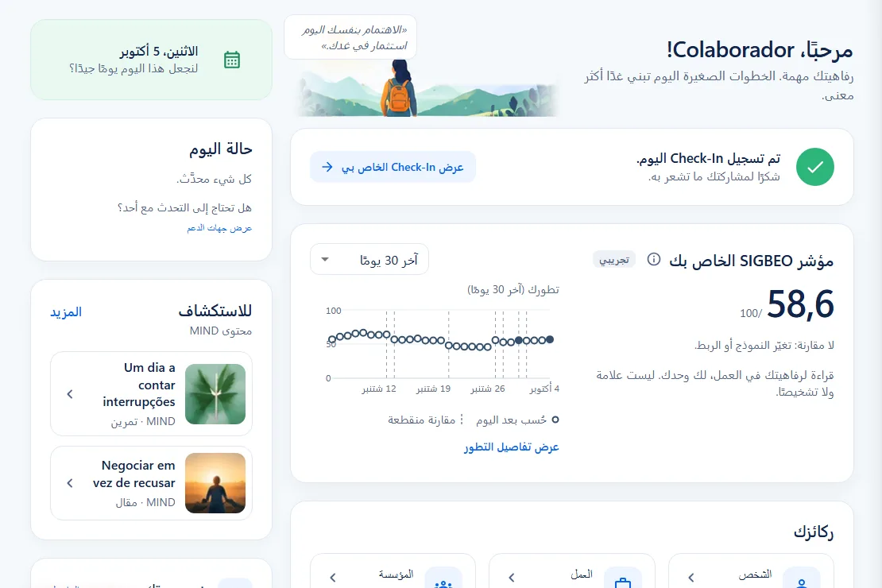Click 'Um dia a contar interrupções' title

click(x=139, y=385)
